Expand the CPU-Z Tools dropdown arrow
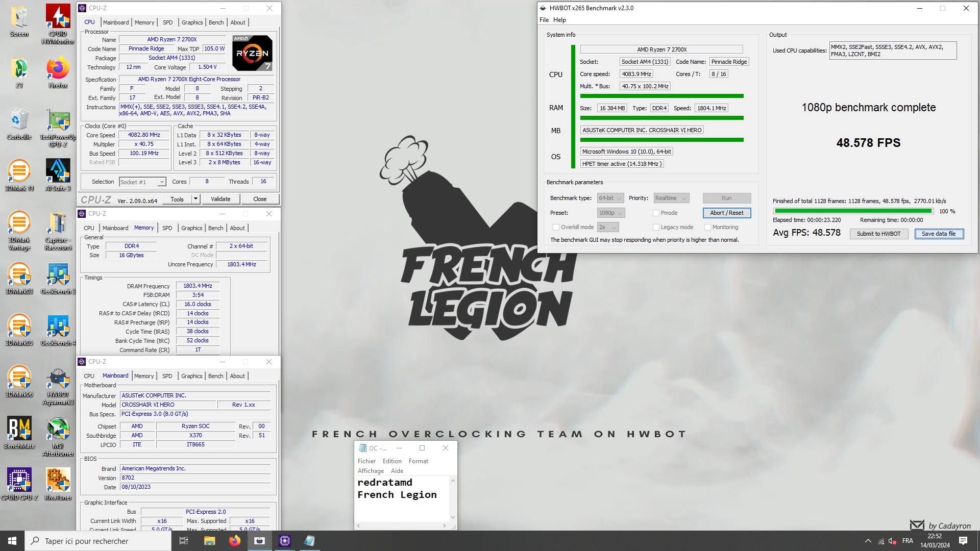 tap(195, 199)
